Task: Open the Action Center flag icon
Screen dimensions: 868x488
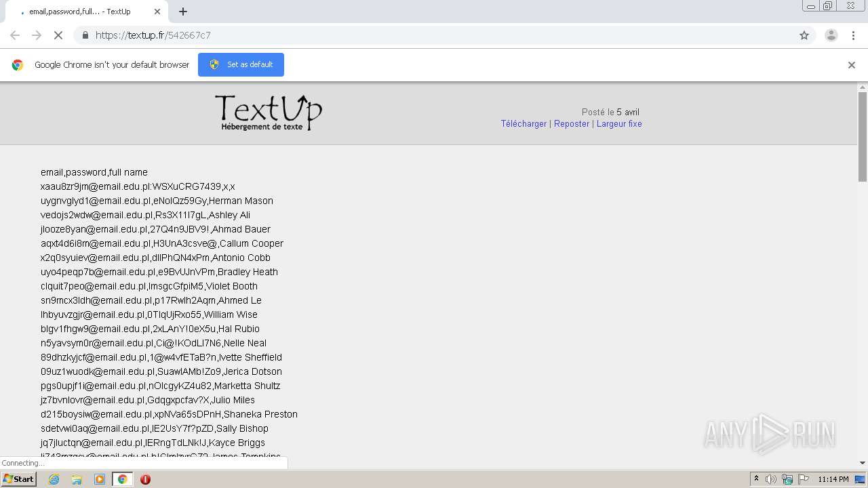Action: (x=803, y=479)
